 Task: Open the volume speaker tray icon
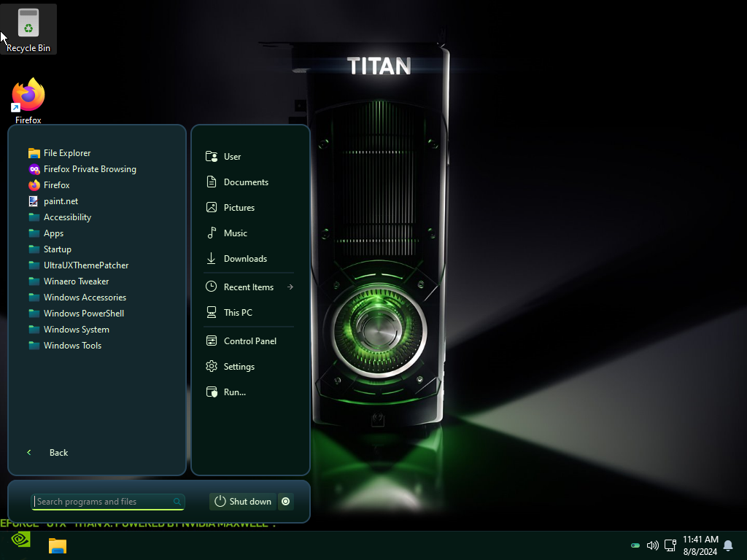pyautogui.click(x=652, y=545)
